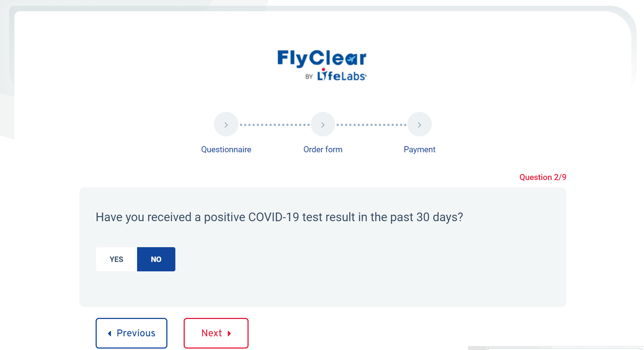Go to the next question
644x350 pixels.
tap(216, 333)
